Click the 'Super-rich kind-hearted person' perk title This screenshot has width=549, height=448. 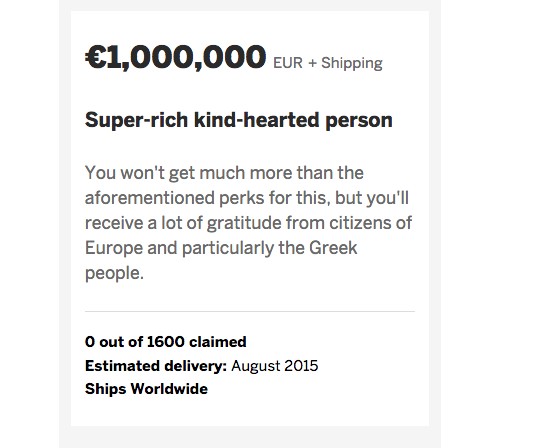click(x=238, y=120)
